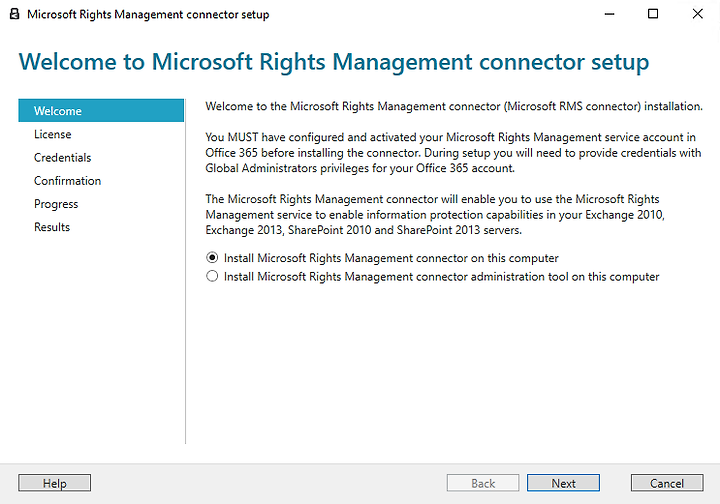Cancel the connector setup
Viewport: 720px width, 504px height.
pos(667,483)
